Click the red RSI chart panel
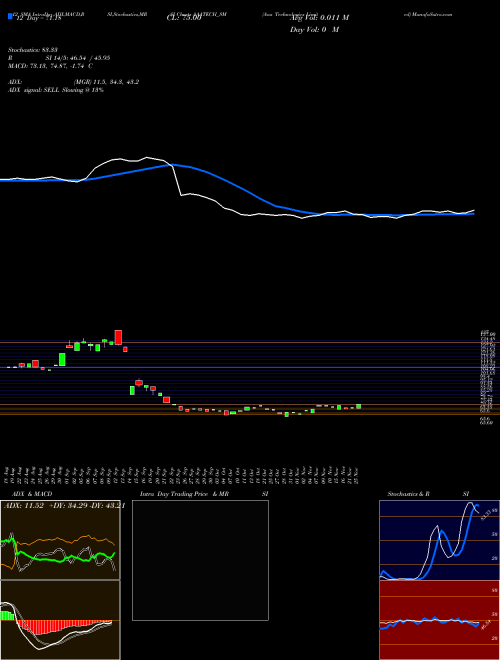This screenshot has height=660, width=500. [439, 620]
